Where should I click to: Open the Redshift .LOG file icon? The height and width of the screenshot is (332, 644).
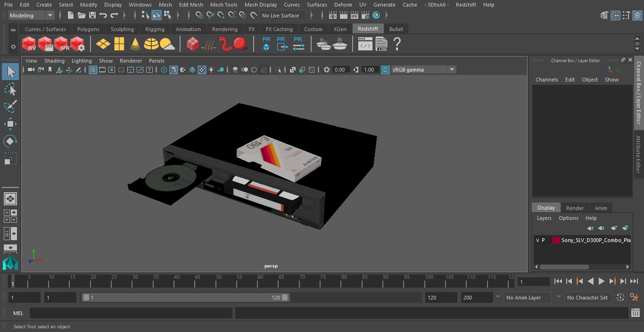pos(381,44)
